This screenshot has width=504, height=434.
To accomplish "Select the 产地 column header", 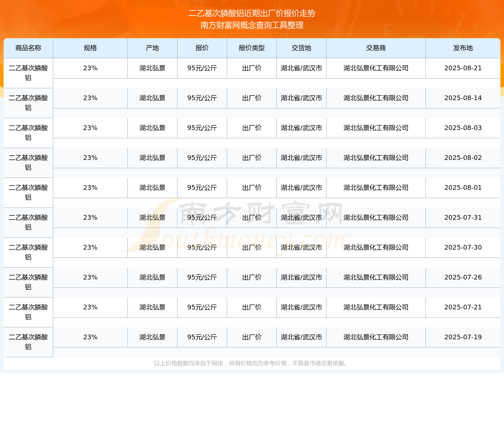I will (x=152, y=48).
